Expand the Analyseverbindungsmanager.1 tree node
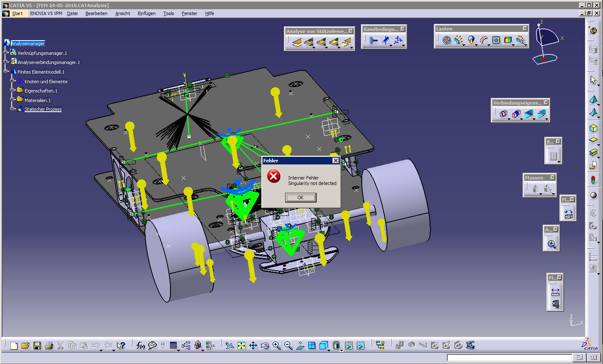The height and width of the screenshot is (364, 603). [6, 62]
